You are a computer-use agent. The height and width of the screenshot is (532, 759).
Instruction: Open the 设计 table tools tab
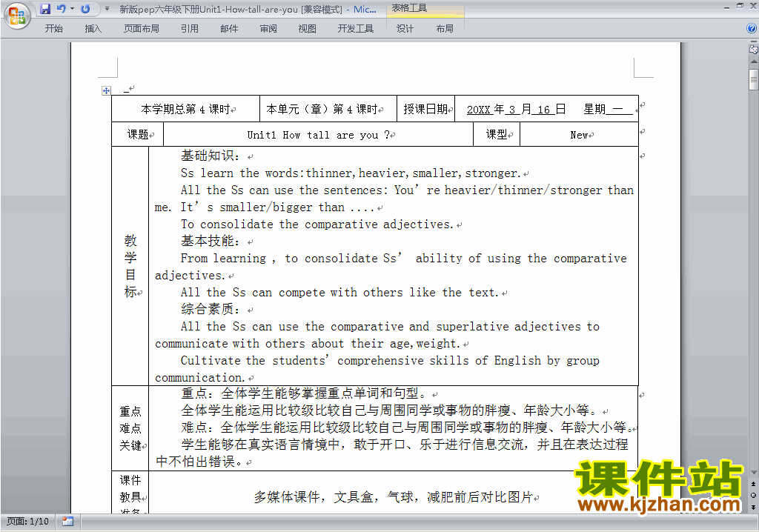(x=405, y=29)
